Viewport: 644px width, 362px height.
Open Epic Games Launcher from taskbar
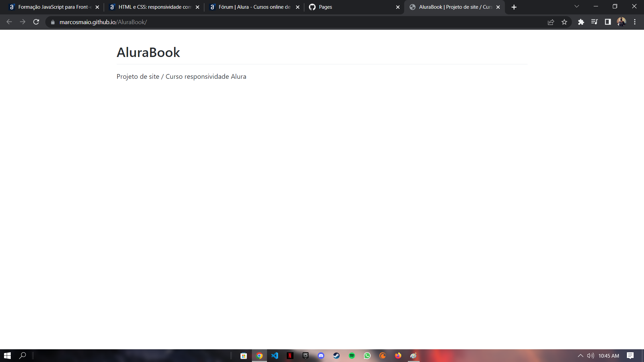click(x=306, y=356)
